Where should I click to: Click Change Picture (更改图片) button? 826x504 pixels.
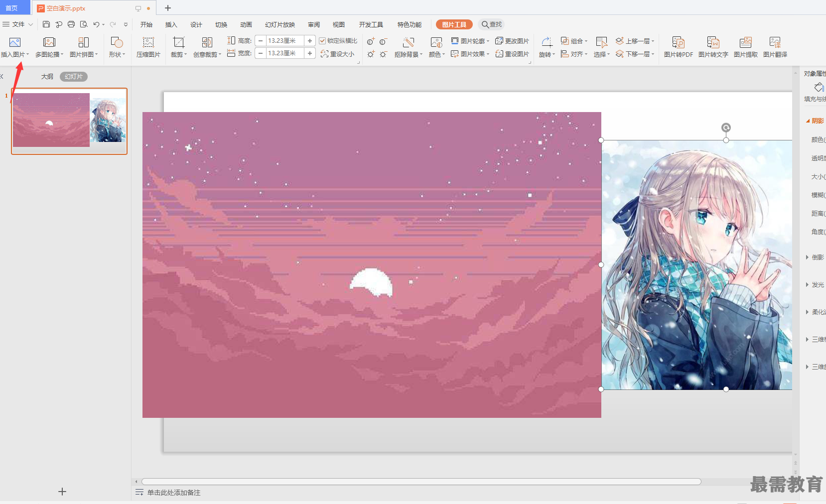tap(512, 41)
